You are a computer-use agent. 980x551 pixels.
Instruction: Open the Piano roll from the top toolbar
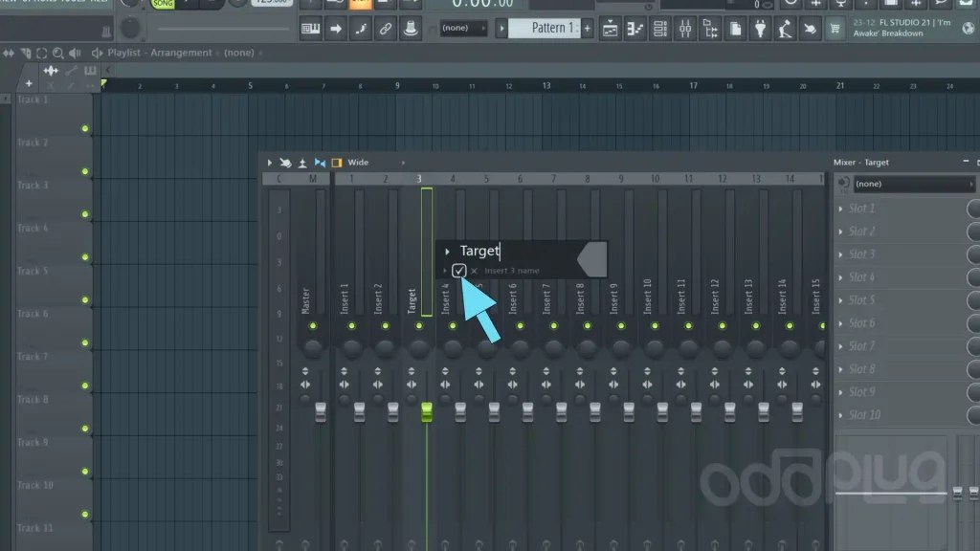point(635,30)
